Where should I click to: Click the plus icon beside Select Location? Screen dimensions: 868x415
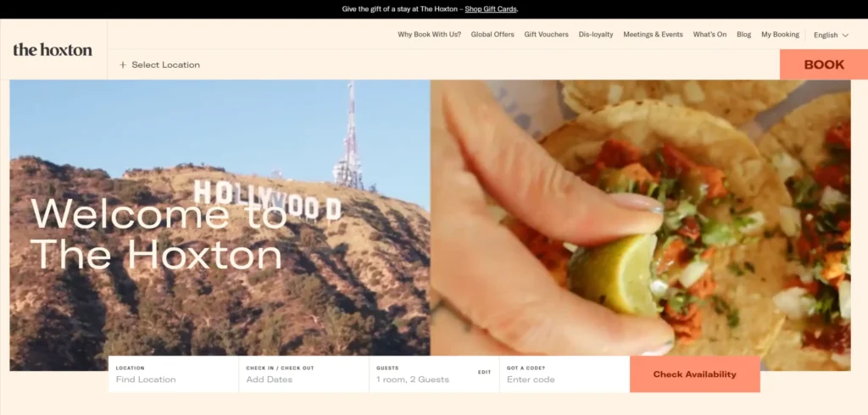click(x=123, y=64)
